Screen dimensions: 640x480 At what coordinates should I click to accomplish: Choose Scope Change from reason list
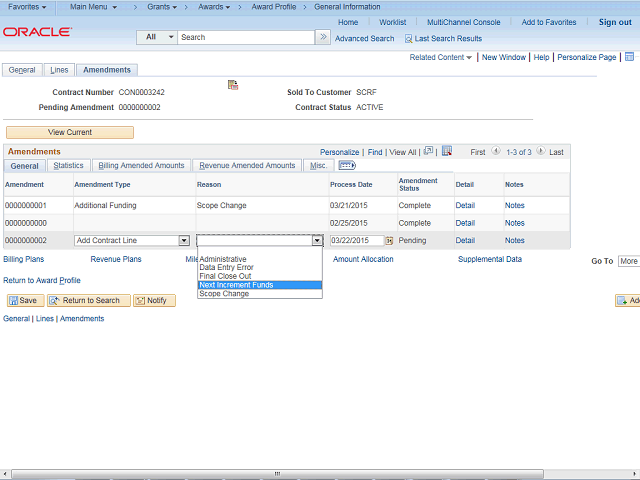(224, 294)
